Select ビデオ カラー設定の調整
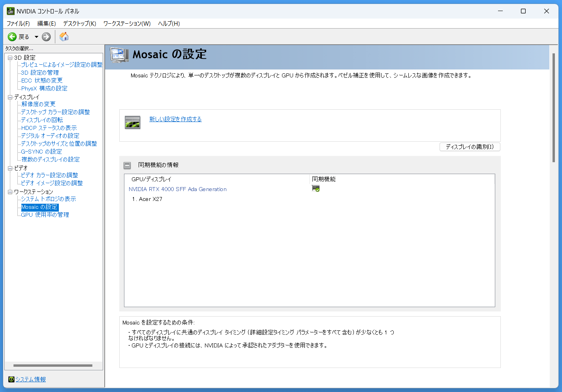Viewport: 562px width, 392px height. [50, 175]
